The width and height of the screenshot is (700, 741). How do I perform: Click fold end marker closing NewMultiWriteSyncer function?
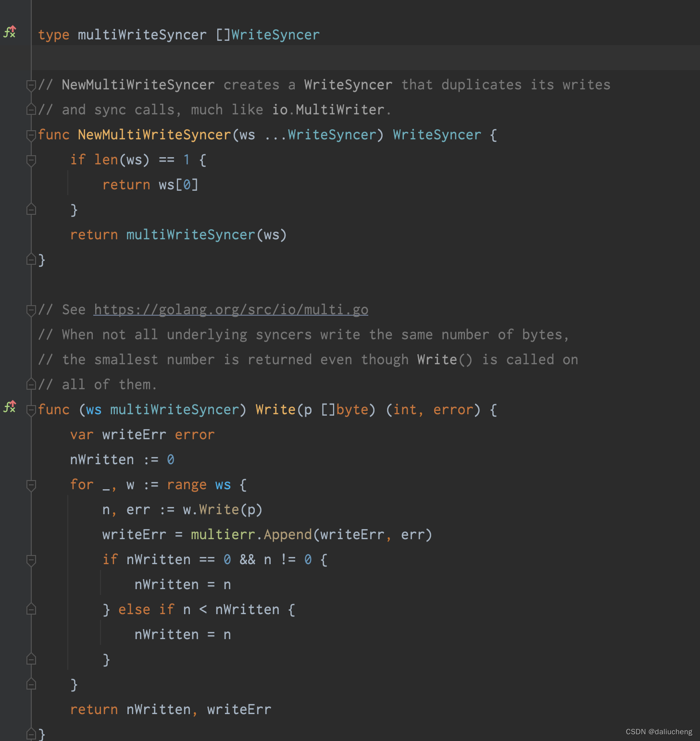tap(31, 260)
